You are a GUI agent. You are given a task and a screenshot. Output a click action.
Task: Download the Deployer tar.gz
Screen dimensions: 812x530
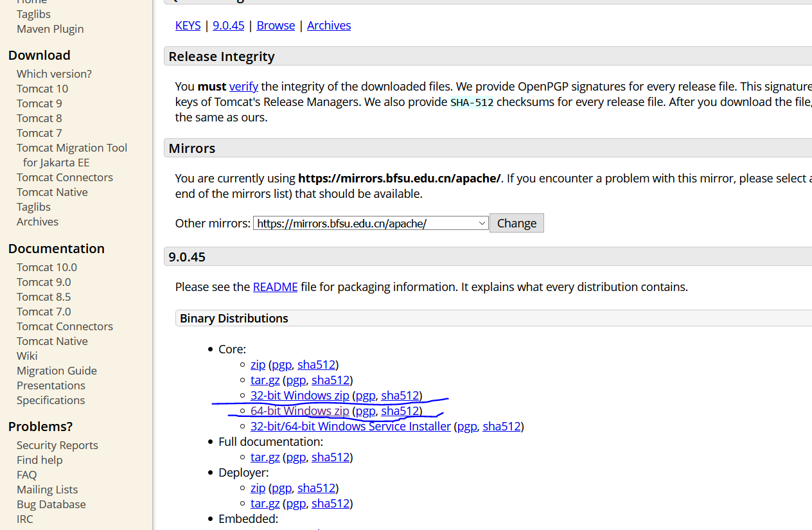(265, 503)
